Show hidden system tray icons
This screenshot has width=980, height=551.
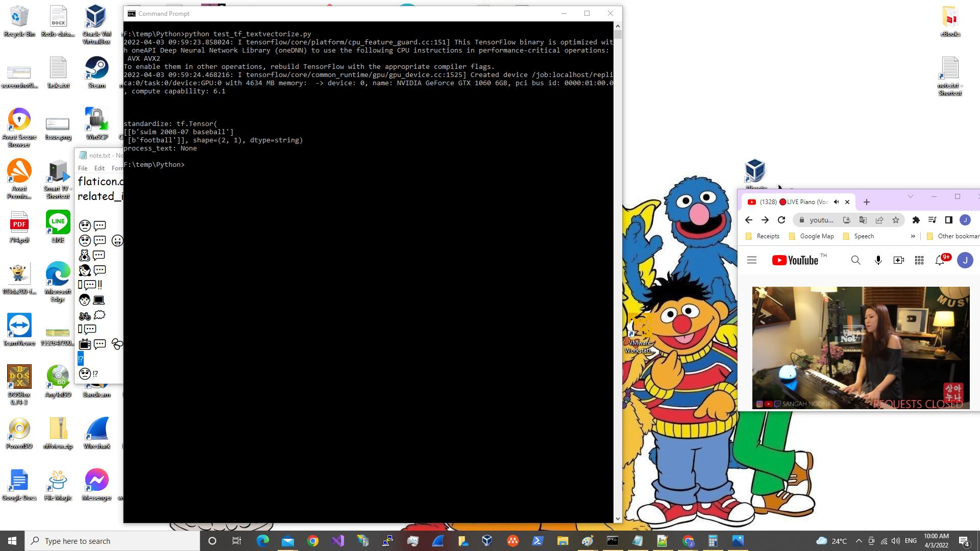pos(859,541)
